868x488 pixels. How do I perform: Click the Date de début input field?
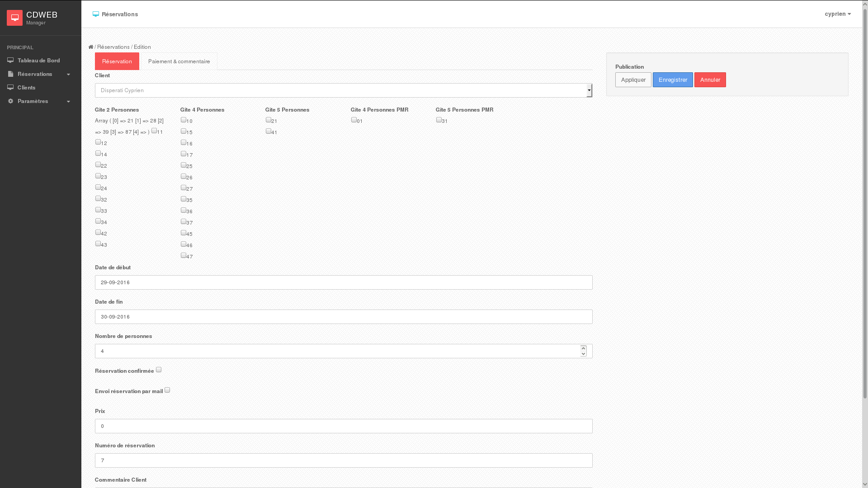(x=344, y=282)
